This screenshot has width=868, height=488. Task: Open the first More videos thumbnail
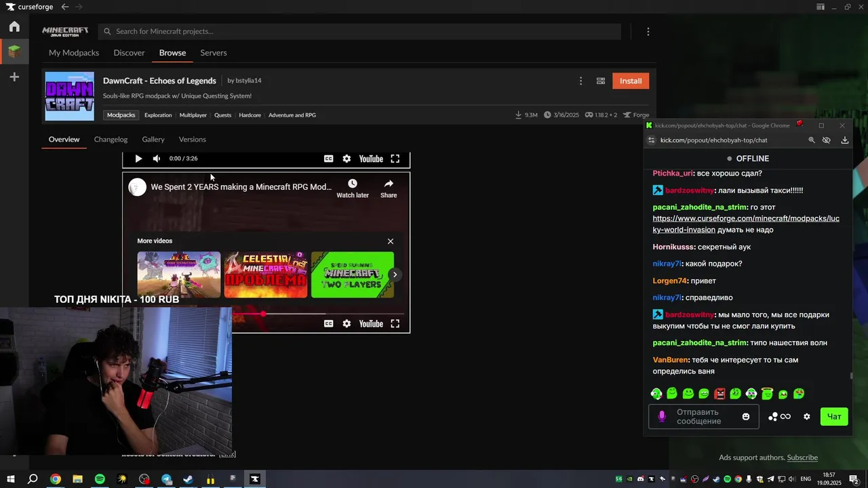pos(179,274)
